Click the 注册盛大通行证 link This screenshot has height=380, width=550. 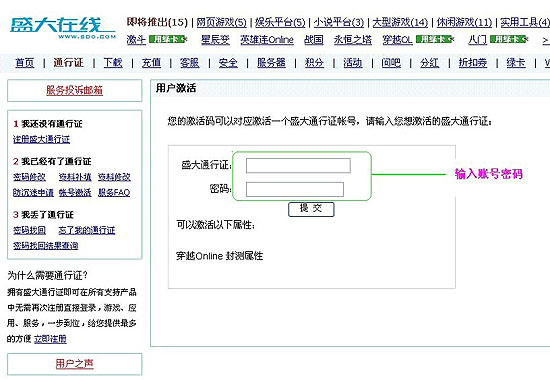pos(41,139)
